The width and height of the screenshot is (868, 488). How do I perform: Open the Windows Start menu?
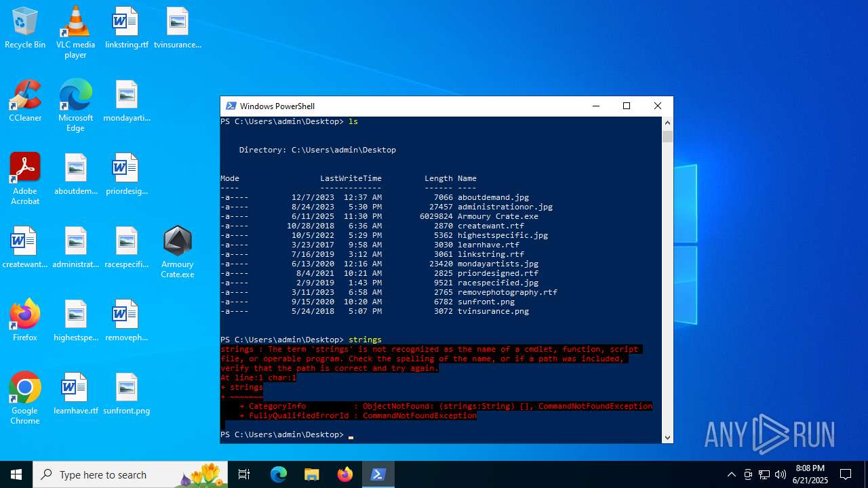16,474
